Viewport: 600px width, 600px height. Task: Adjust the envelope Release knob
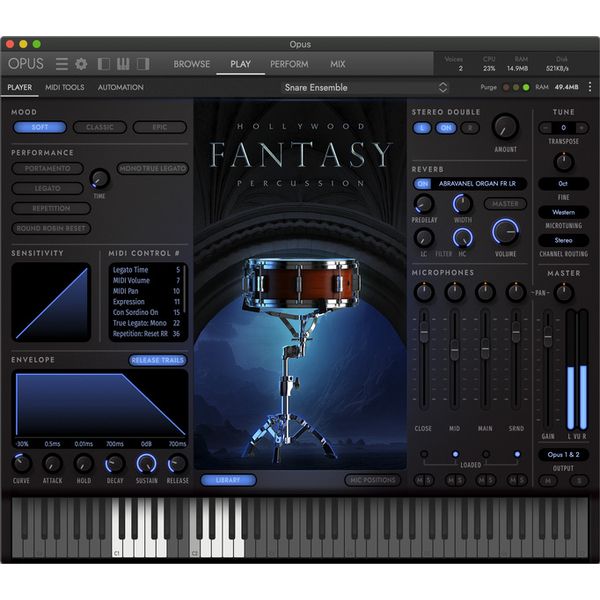coord(177,463)
